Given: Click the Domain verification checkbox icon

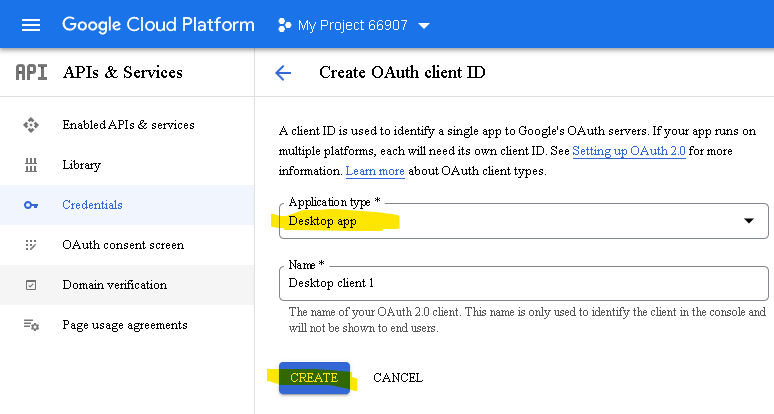Looking at the screenshot, I should point(31,285).
